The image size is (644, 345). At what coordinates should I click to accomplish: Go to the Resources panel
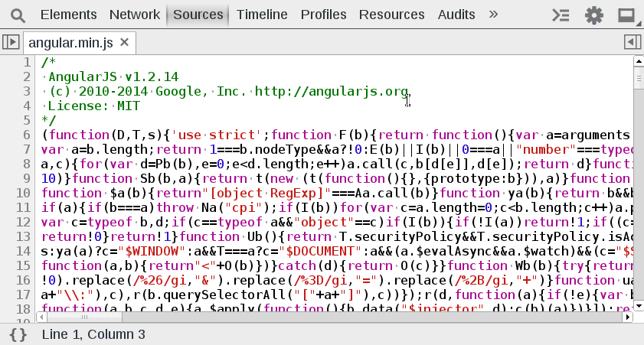391,15
